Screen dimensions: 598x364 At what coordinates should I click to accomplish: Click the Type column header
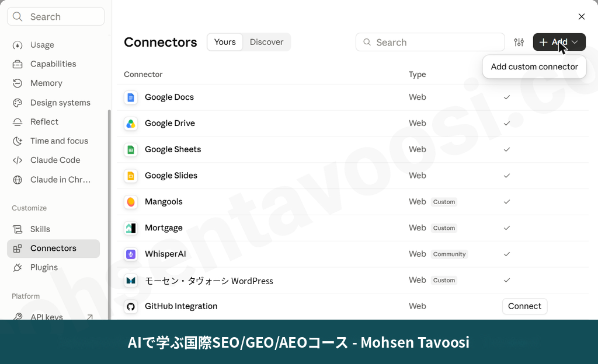point(417,74)
